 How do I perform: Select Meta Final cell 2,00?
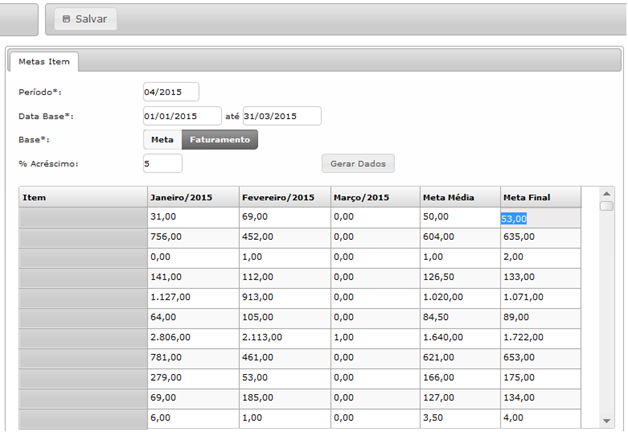[x=540, y=257]
